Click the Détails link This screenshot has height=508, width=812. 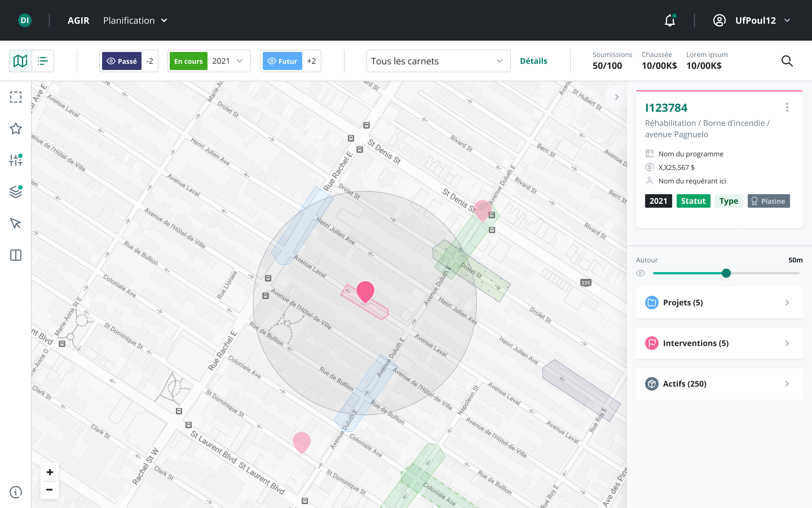click(x=533, y=61)
